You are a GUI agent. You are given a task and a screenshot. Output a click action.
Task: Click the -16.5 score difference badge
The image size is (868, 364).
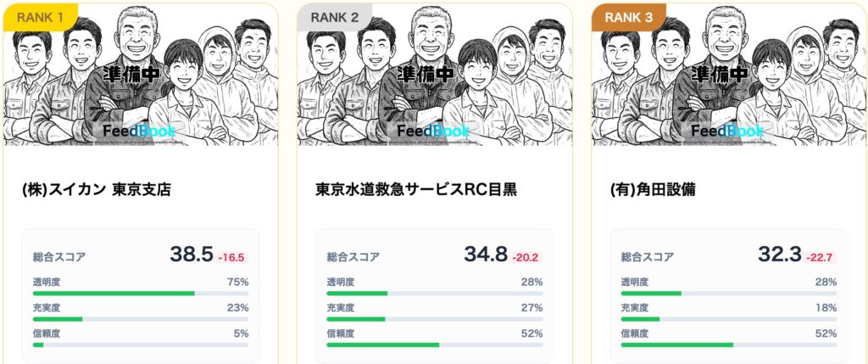tap(231, 257)
